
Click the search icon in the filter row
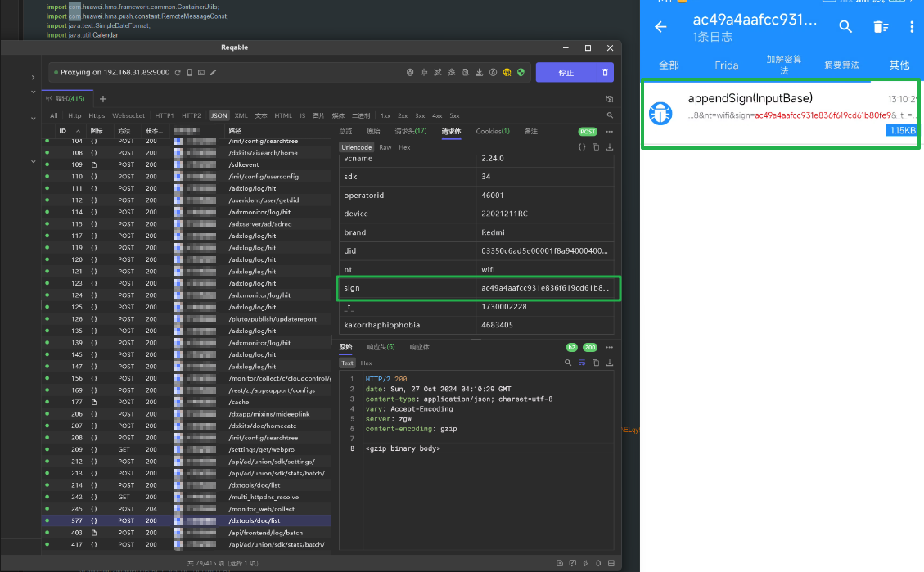[610, 115]
